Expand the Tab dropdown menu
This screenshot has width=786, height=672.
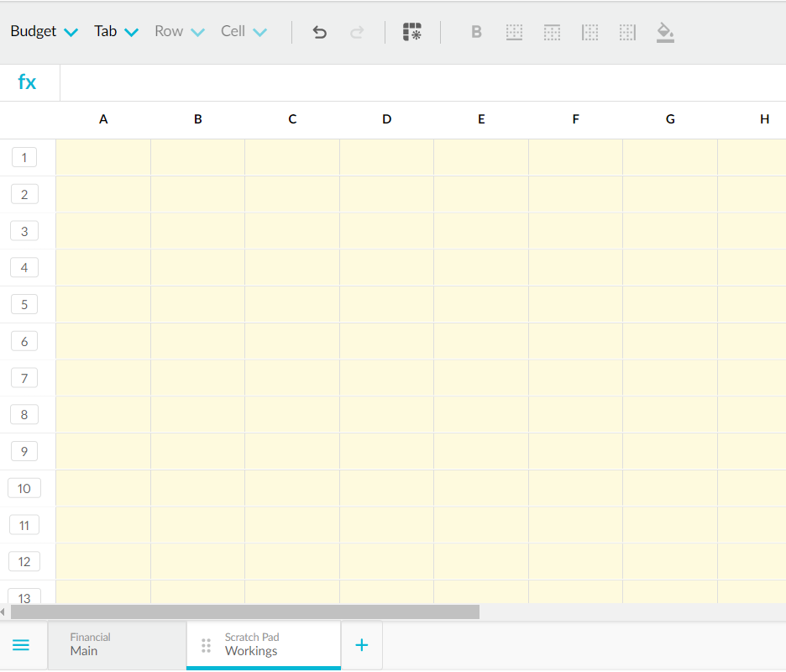coord(116,32)
